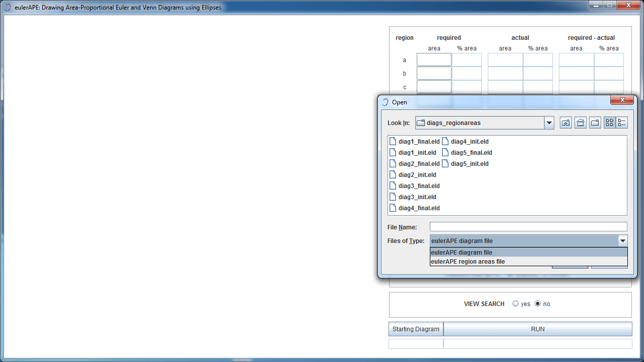
Task: Collapse the Files of Type dropdown arrow
Action: click(x=623, y=241)
